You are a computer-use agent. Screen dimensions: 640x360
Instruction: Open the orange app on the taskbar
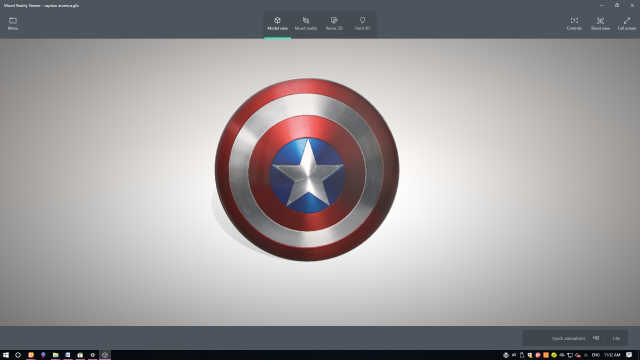coord(31,355)
